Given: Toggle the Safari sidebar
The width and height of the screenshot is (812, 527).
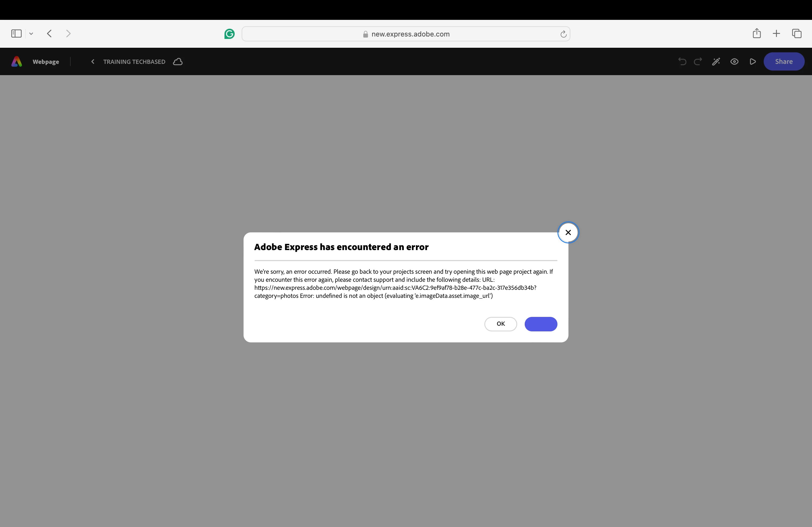Looking at the screenshot, I should (x=16, y=33).
